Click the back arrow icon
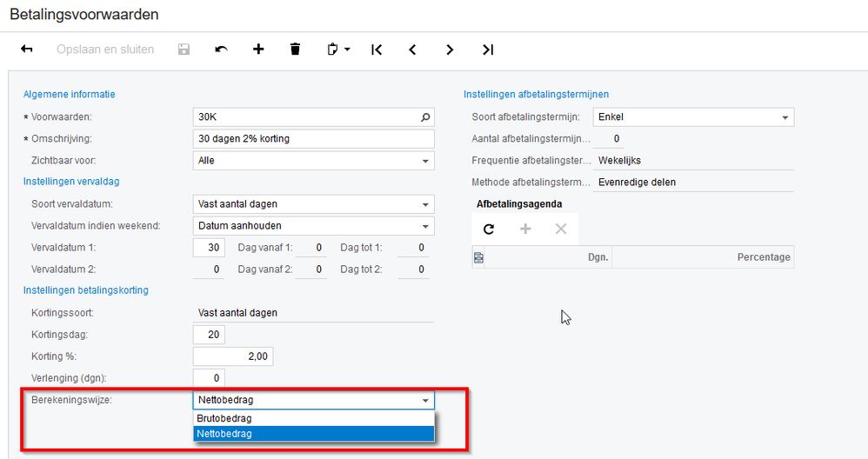 (x=27, y=50)
